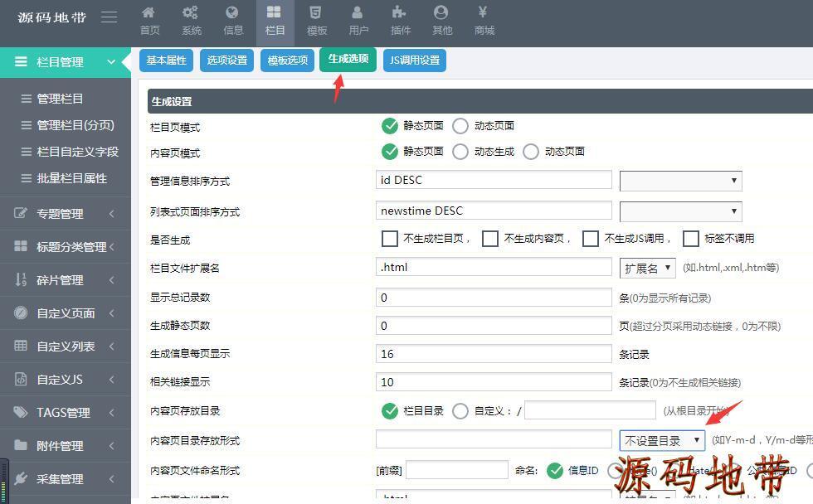This screenshot has height=504, width=813.
Task: Check the 不生成栏目页 checkbox
Action: point(389,238)
